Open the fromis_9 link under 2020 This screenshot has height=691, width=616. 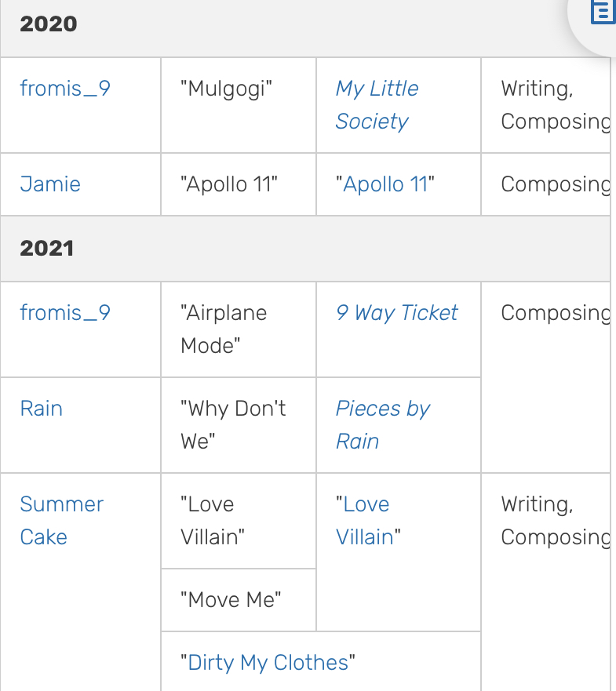[65, 88]
